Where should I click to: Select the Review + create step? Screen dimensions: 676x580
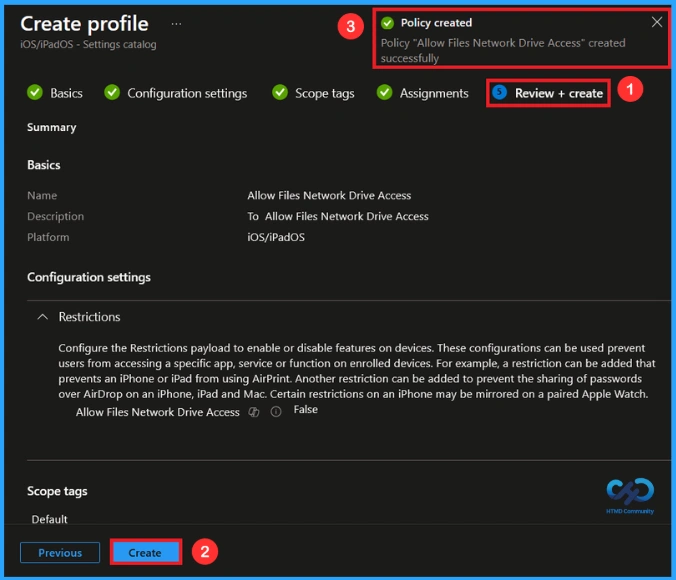click(559, 93)
